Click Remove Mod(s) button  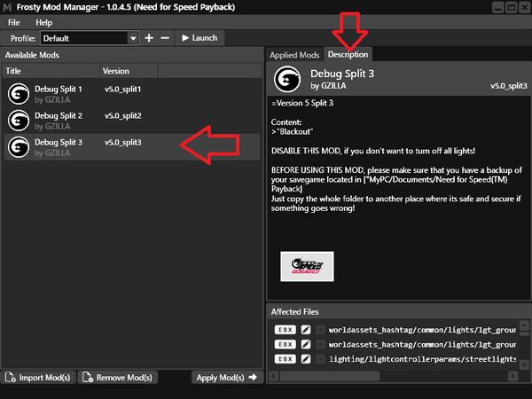click(x=117, y=378)
